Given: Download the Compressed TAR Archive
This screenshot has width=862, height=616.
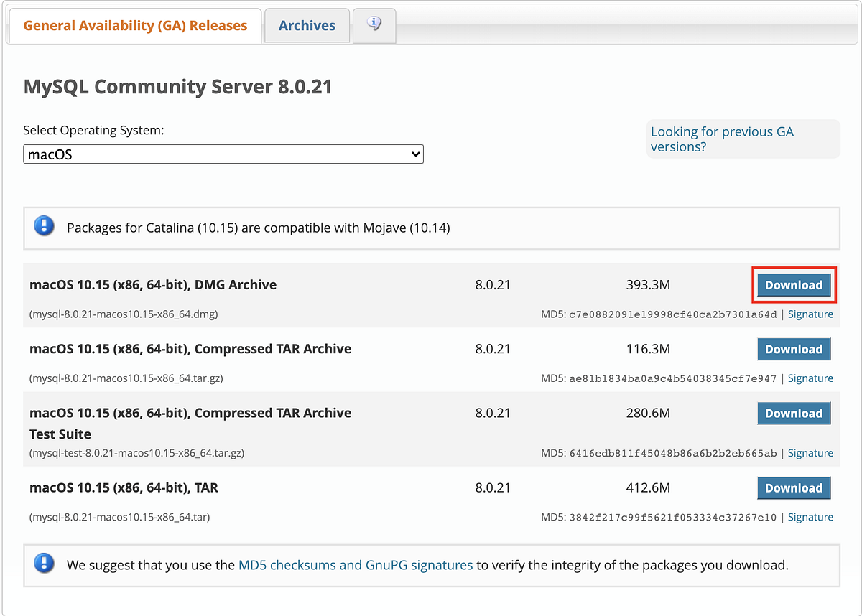Looking at the screenshot, I should pyautogui.click(x=794, y=349).
